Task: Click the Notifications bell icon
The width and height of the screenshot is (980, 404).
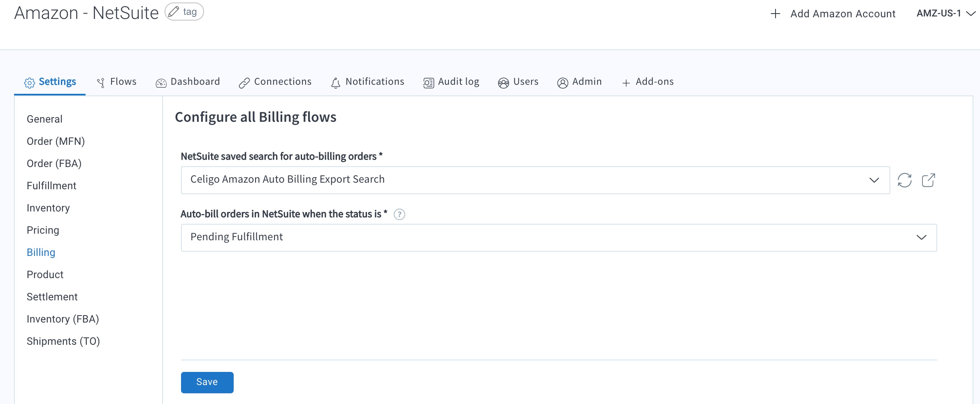Action: tap(336, 83)
